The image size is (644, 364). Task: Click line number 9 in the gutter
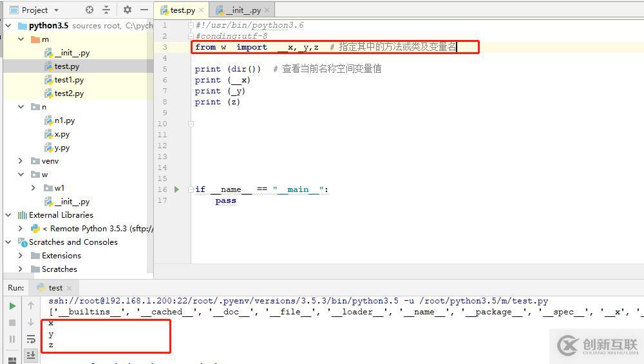tap(165, 113)
